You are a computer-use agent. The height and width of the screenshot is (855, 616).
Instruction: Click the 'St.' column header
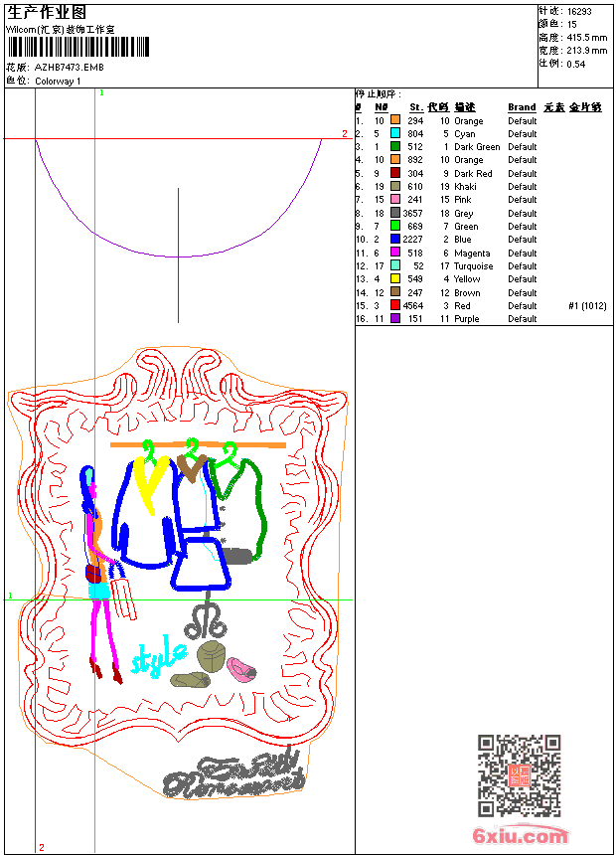point(416,107)
